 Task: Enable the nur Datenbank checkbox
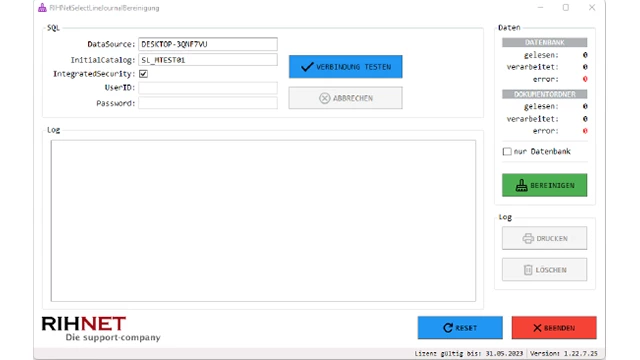point(507,151)
